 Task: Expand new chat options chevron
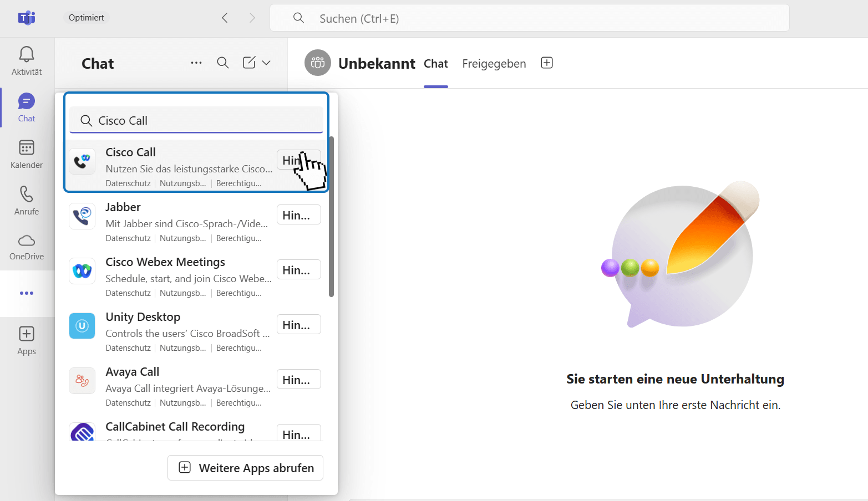click(266, 63)
